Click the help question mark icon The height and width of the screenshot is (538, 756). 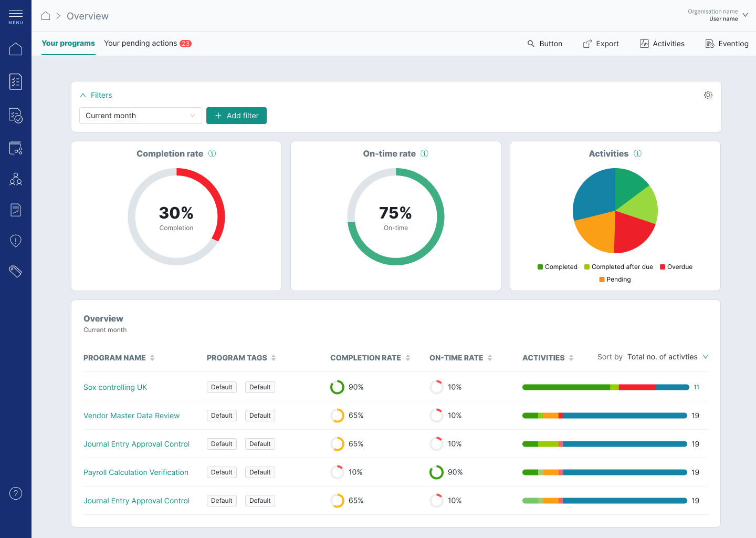[x=16, y=493]
